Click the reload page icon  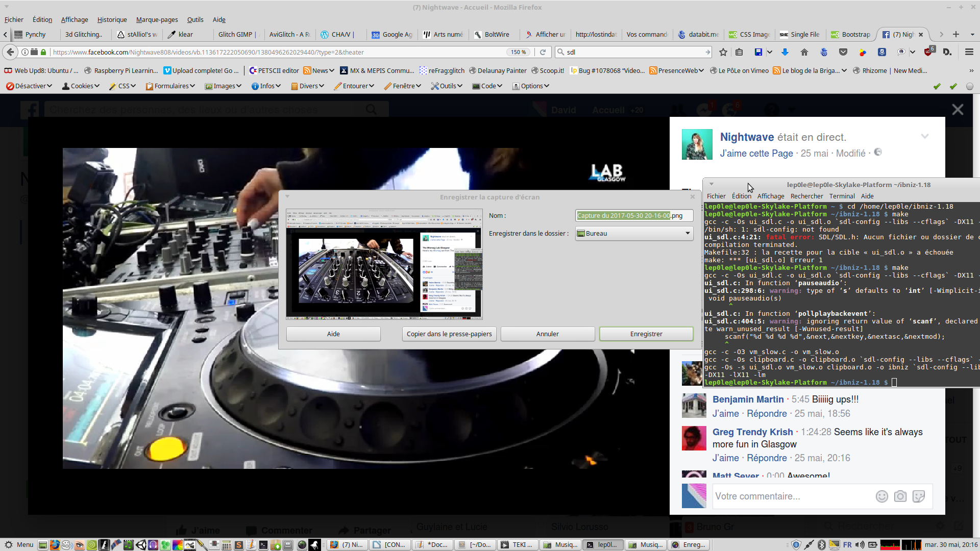[543, 52]
